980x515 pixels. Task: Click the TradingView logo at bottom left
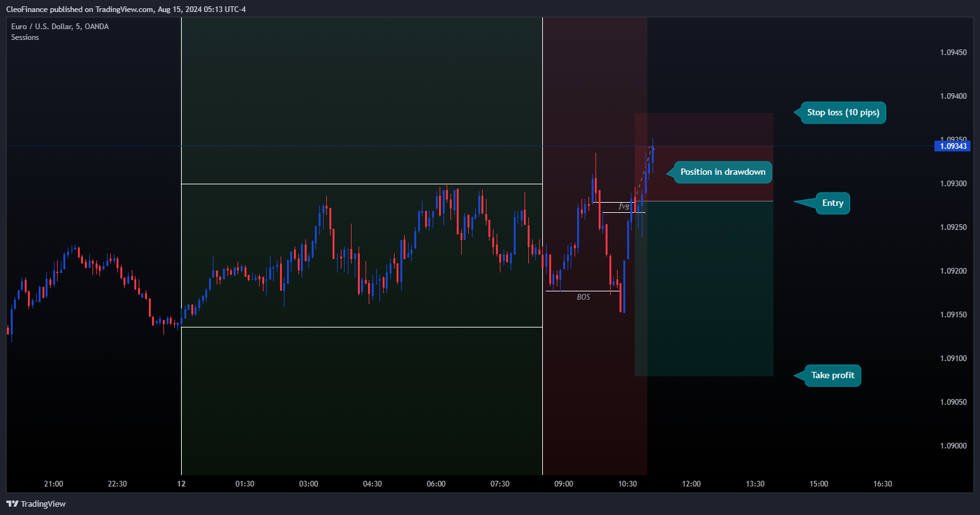tap(36, 504)
